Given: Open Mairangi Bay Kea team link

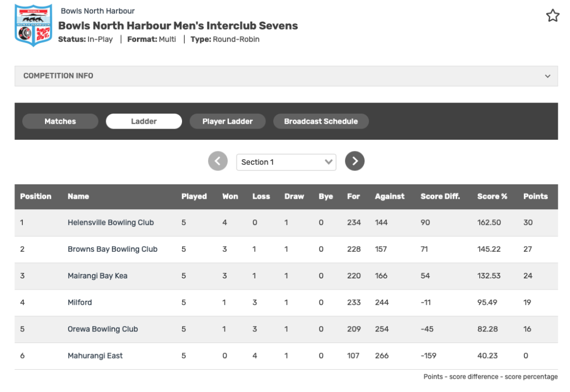Looking at the screenshot, I should (x=97, y=276).
